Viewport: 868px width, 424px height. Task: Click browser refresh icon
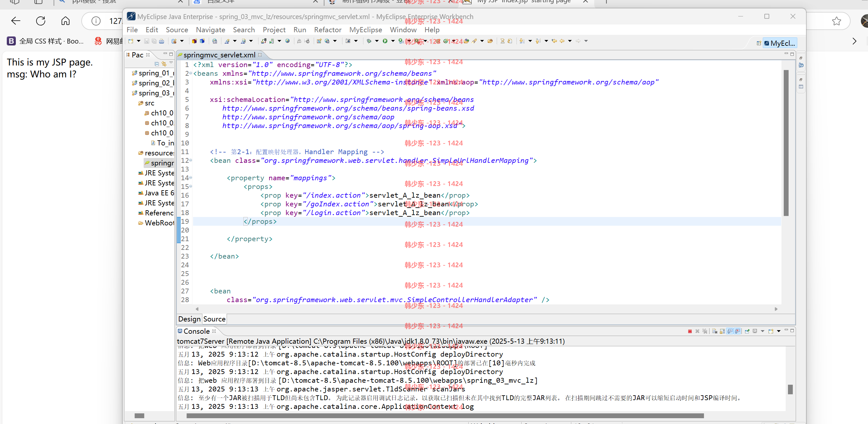coord(40,21)
